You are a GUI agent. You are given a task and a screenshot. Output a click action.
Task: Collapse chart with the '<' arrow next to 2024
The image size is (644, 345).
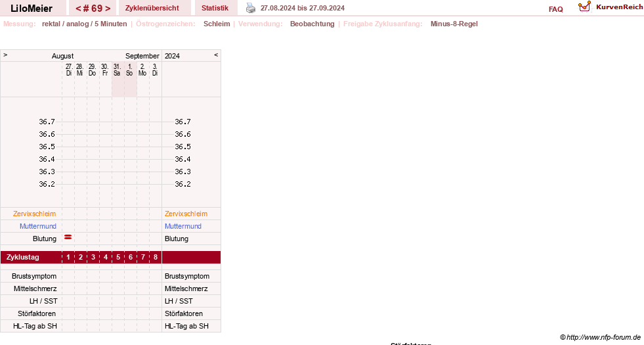(216, 55)
